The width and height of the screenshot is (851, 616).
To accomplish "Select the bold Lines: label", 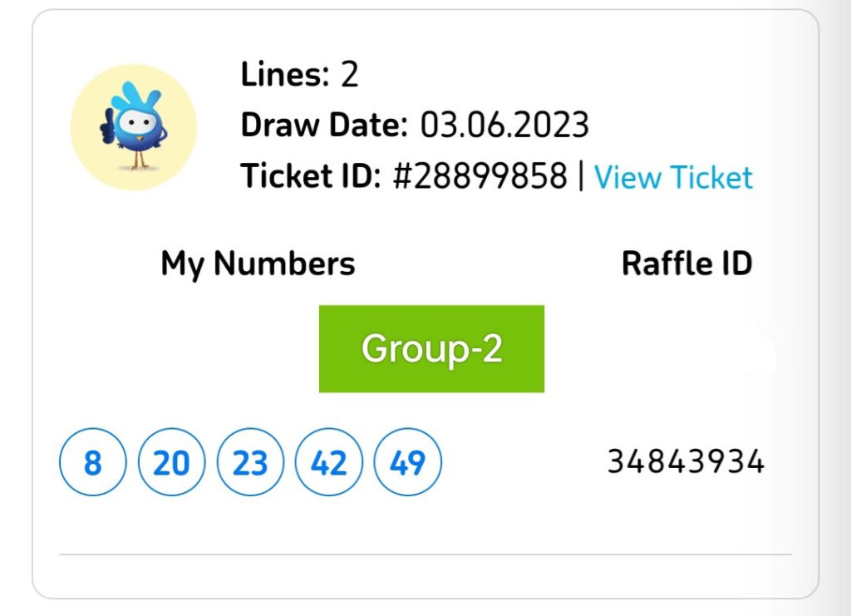I will 285,76.
